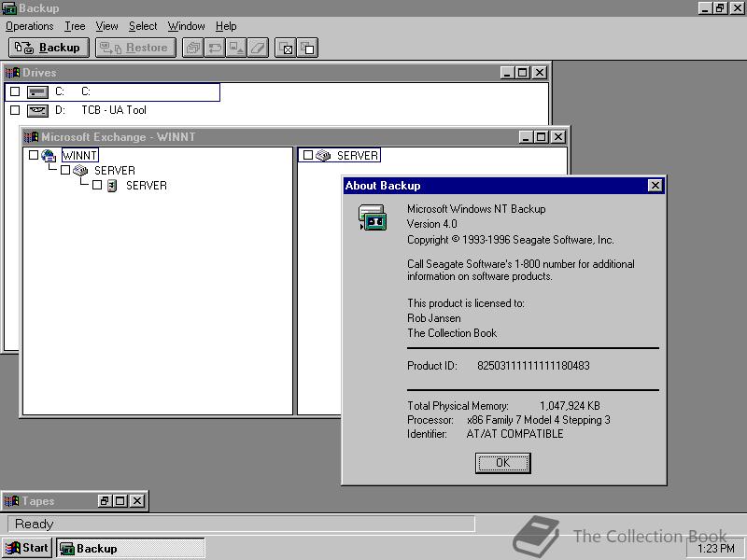747x560 pixels.
Task: Click the Erase Tape eraser icon
Action: 258,48
